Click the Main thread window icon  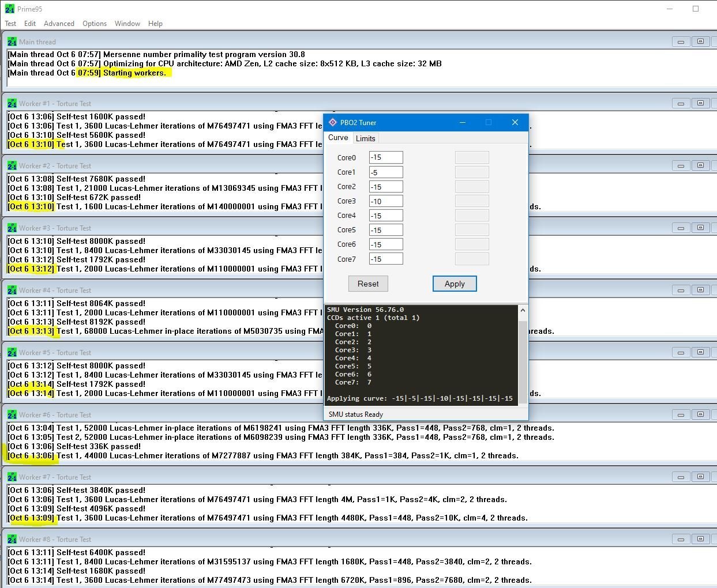click(12, 42)
